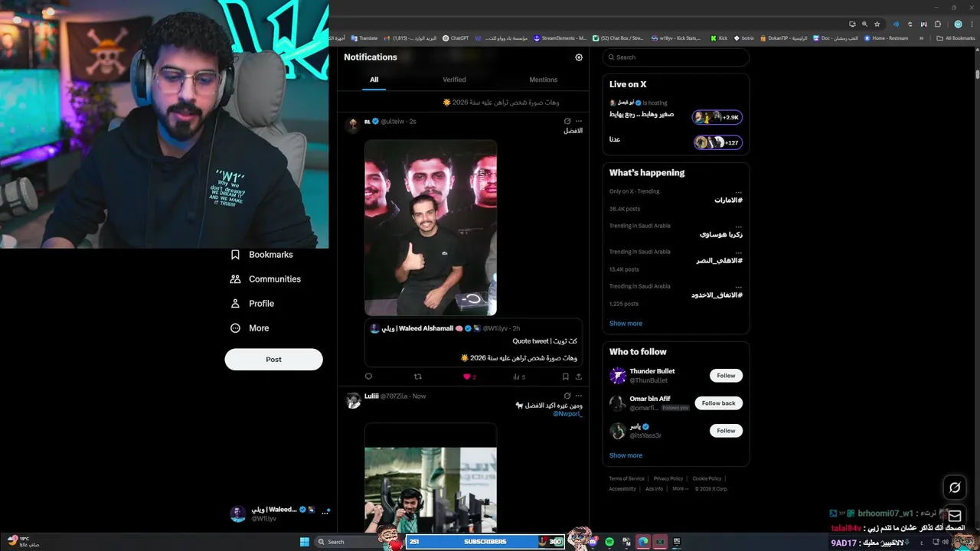Open the photo in @ulteiw's post

click(x=430, y=227)
